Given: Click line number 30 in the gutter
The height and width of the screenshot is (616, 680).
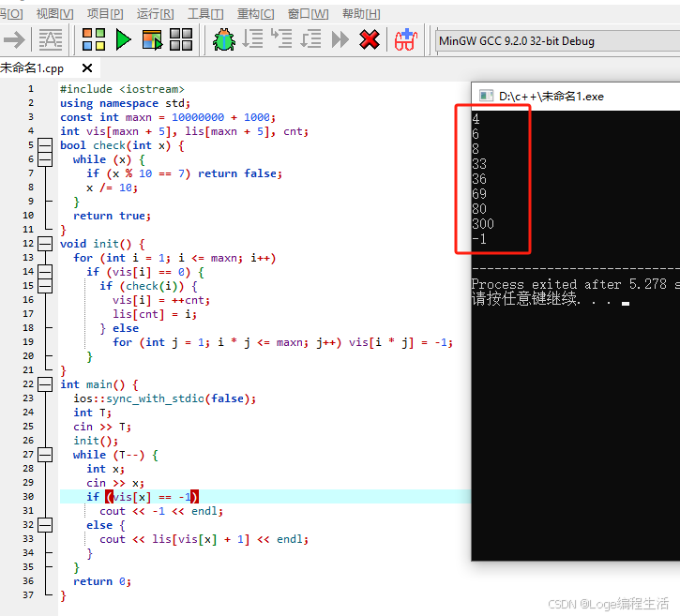Looking at the screenshot, I should [28, 496].
